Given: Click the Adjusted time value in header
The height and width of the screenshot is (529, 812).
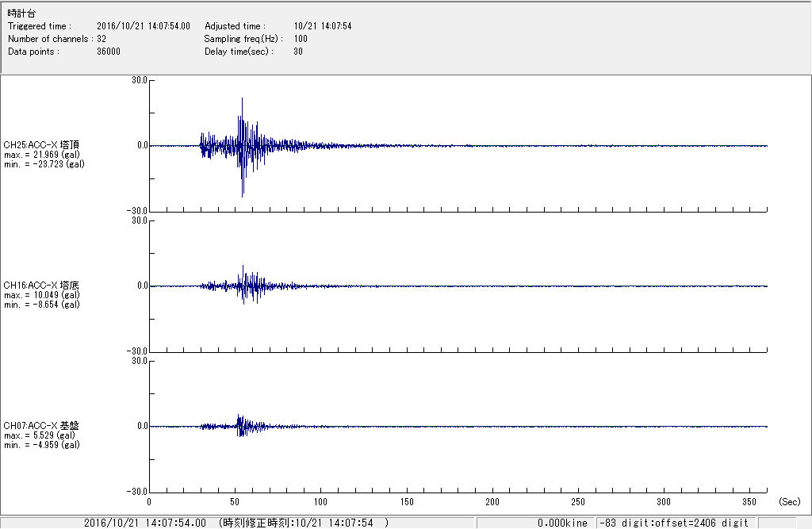Looking at the screenshot, I should click(x=322, y=26).
